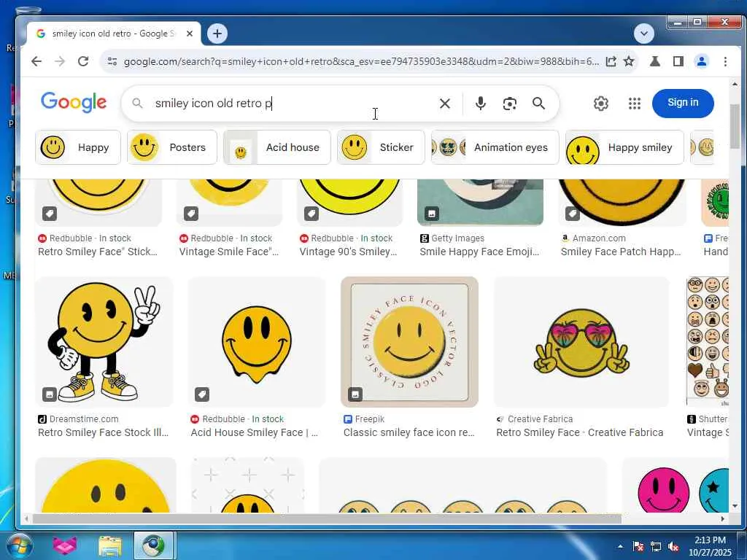Open Classic smiley face icon Freepik link
The image size is (747, 560).
click(x=409, y=433)
